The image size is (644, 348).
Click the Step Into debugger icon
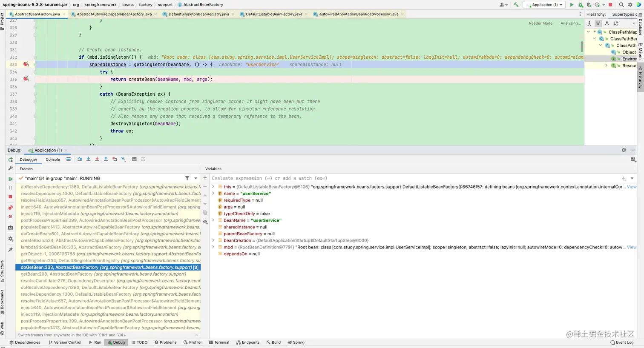[88, 159]
